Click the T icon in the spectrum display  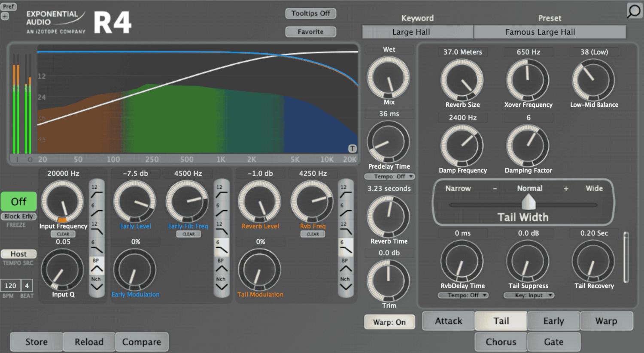tap(352, 148)
